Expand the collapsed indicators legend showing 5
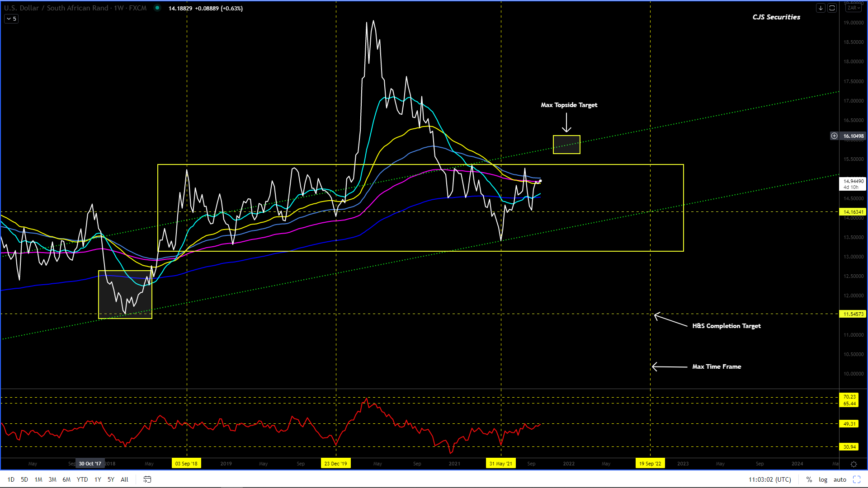This screenshot has height=488, width=868. tap(11, 19)
